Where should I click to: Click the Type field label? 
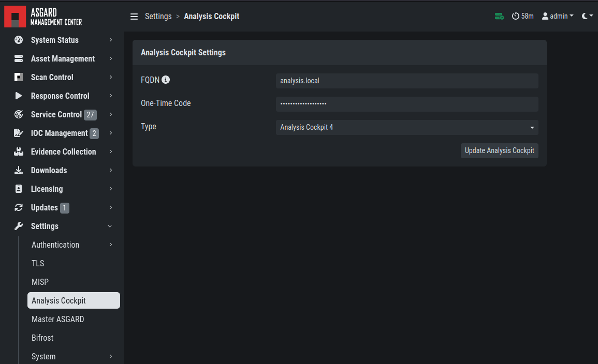[149, 126]
